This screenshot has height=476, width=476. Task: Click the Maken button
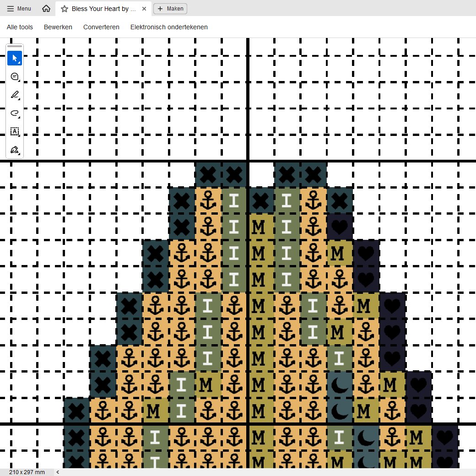(170, 9)
